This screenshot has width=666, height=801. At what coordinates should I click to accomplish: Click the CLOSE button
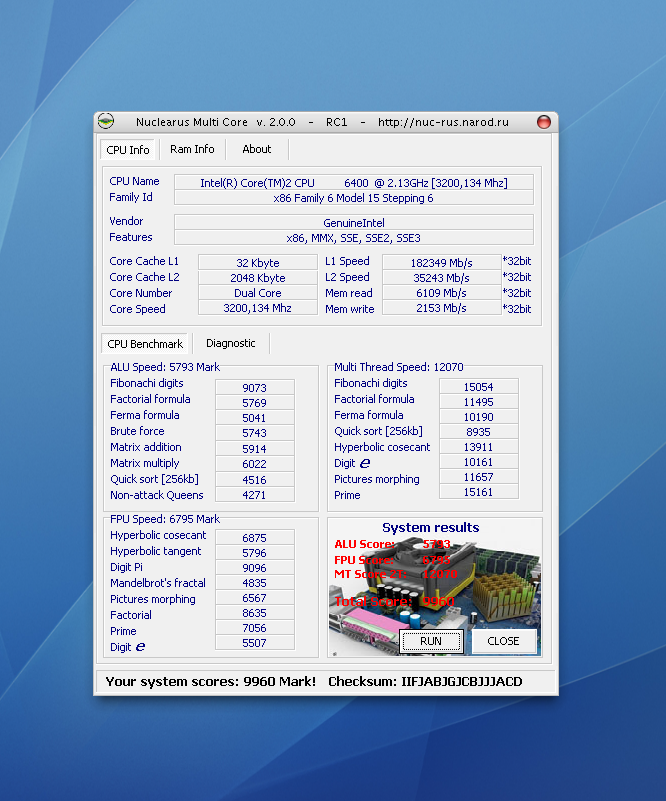coord(504,641)
